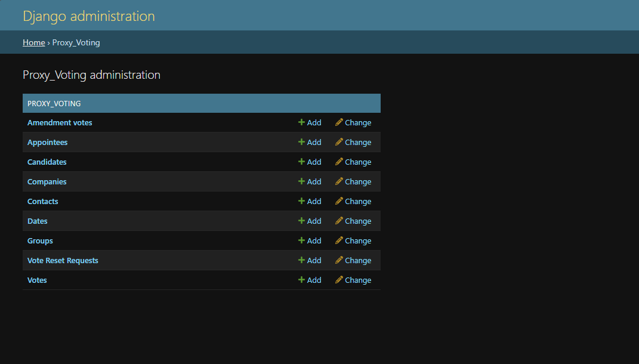Open the Appointees model list
The width and height of the screenshot is (639, 364).
coord(47,142)
